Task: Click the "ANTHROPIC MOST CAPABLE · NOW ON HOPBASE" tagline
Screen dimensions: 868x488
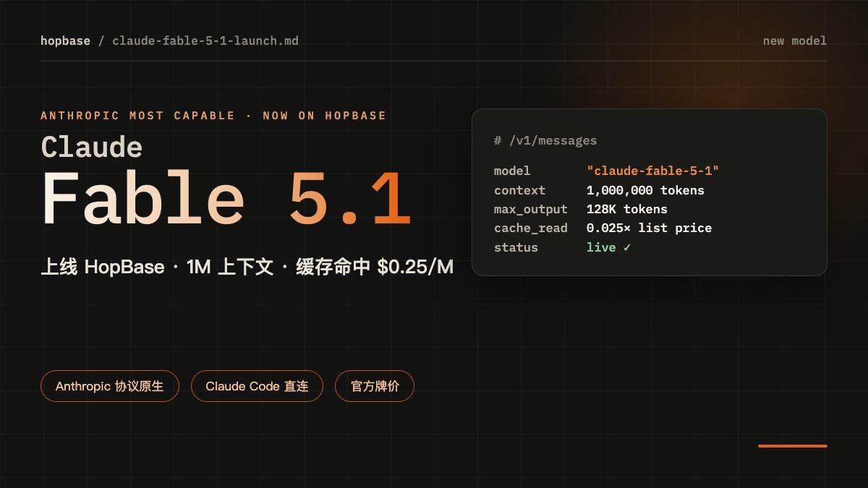Action: pos(213,116)
